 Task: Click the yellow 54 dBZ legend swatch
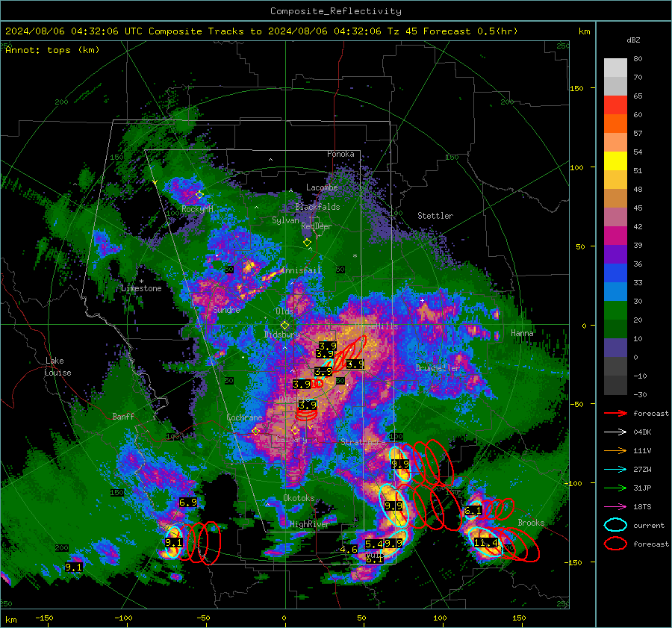(x=615, y=161)
